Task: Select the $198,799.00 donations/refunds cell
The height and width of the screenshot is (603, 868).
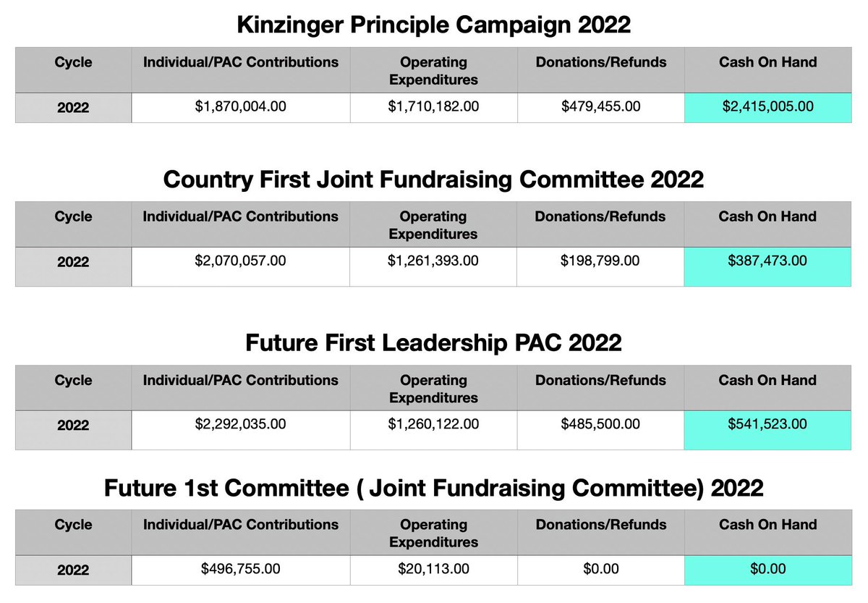Action: [600, 261]
